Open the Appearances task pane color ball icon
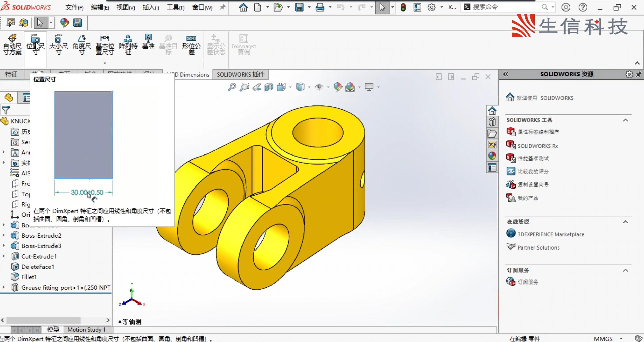Image resolution: width=644 pixels, height=342 pixels. tap(492, 156)
